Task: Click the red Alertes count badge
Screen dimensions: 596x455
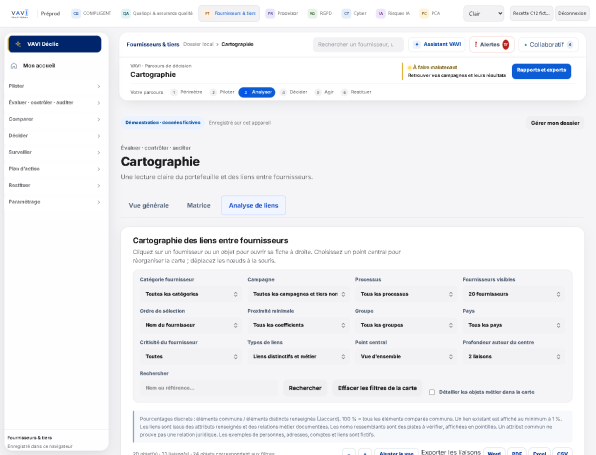Action: tap(506, 44)
